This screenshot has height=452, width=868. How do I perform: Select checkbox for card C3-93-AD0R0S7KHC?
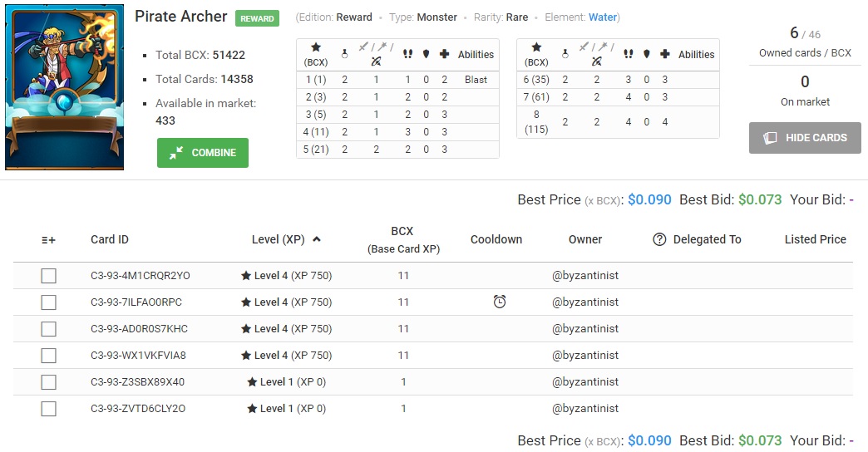[49, 329]
